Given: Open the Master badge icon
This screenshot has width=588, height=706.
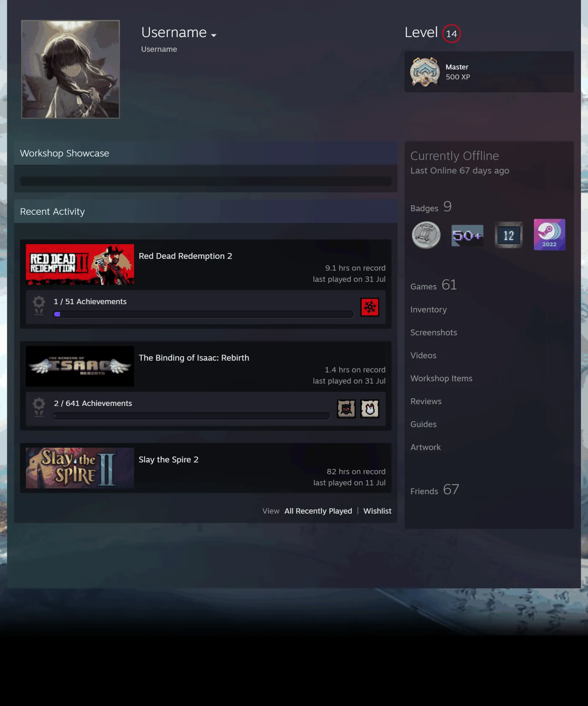Looking at the screenshot, I should 425,72.
